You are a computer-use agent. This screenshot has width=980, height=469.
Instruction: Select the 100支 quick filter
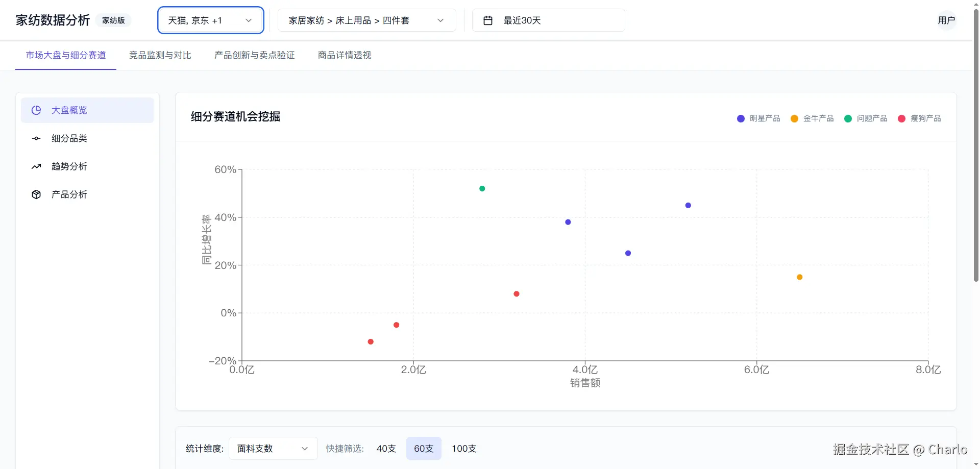[464, 449]
